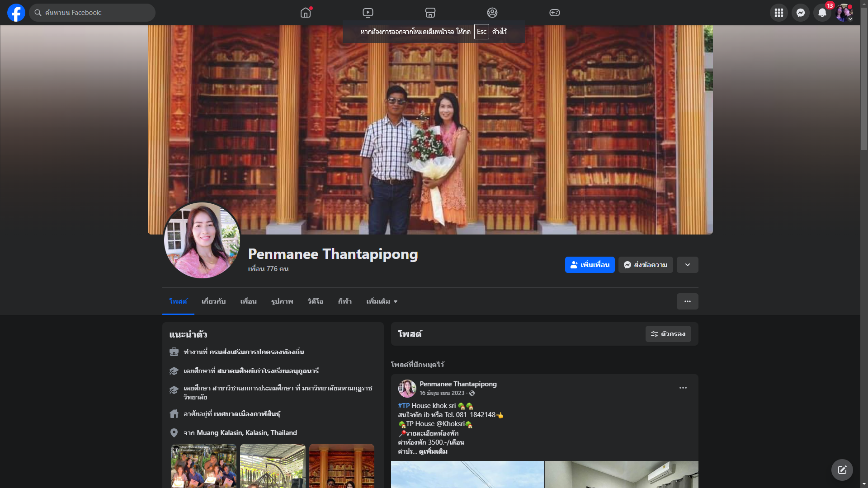Viewport: 868px width, 488px height.
Task: Open Facebook home feed icon
Action: pos(306,13)
